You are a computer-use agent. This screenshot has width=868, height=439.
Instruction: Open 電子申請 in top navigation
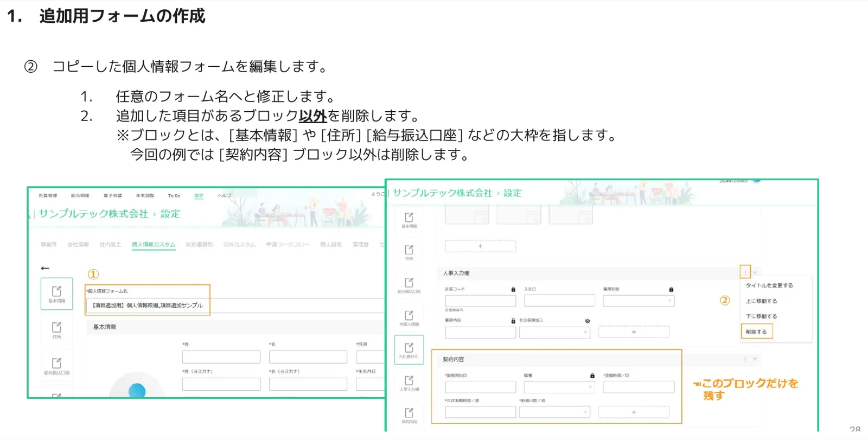tap(113, 195)
